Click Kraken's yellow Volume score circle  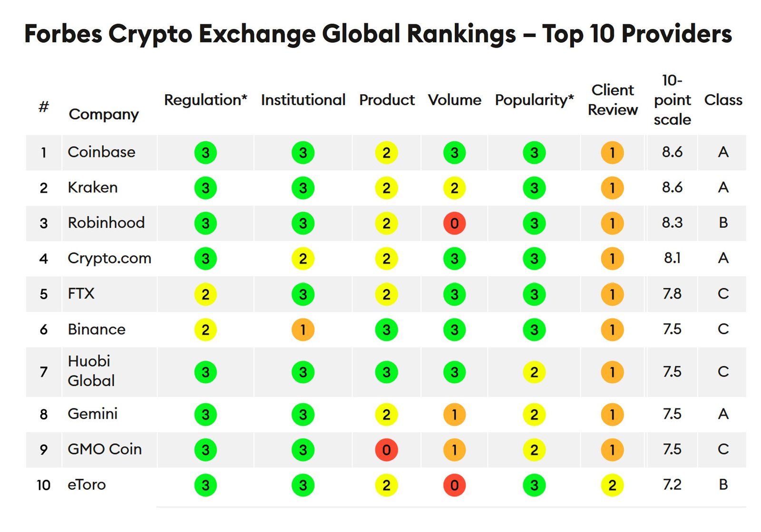pyautogui.click(x=454, y=188)
